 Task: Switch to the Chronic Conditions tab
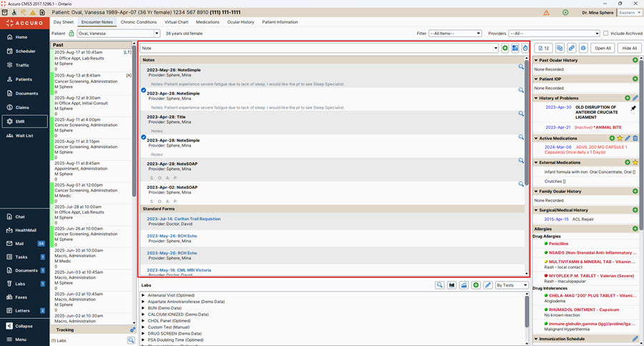138,22
